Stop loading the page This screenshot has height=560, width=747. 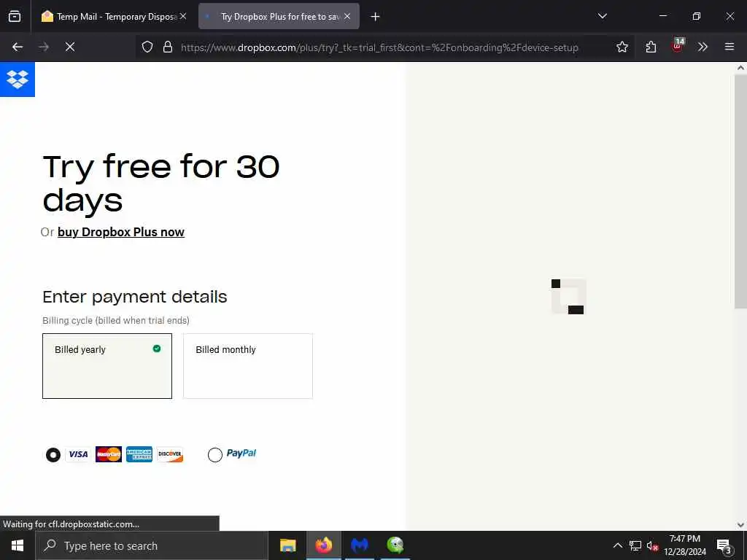tap(70, 47)
